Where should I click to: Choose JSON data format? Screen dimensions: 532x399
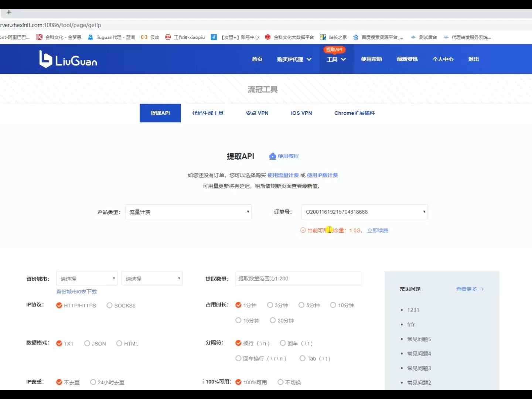point(95,344)
